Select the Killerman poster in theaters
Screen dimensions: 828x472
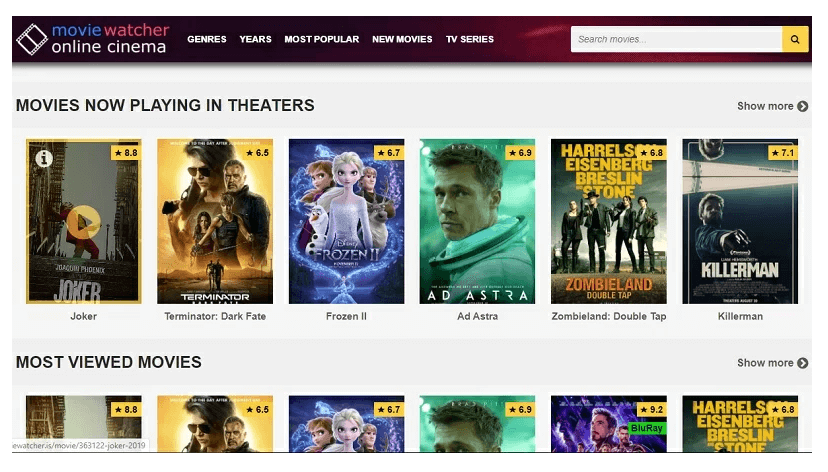[740, 221]
